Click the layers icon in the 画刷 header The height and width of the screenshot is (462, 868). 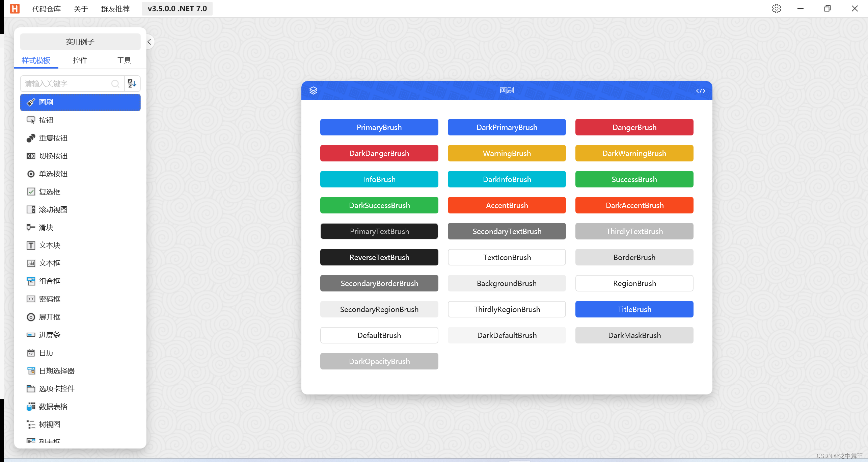click(x=313, y=91)
